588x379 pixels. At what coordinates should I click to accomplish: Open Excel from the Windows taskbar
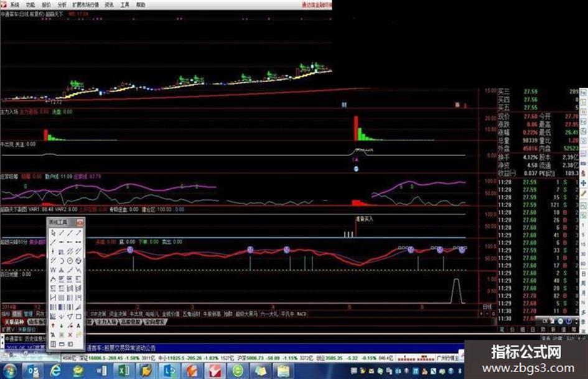tap(123, 371)
